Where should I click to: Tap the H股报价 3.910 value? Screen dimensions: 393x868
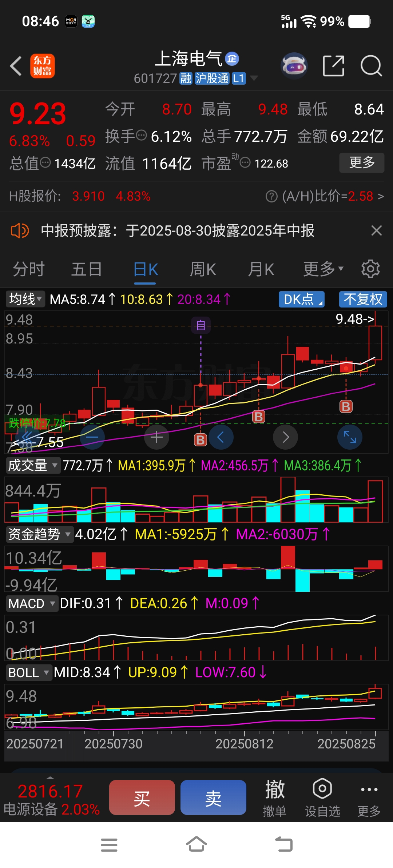[x=88, y=196]
